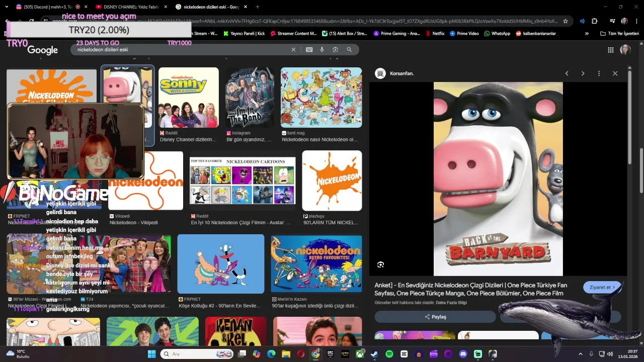This screenshot has height=362, width=644.
Task: Click the Google logo
Action: pos(43,50)
